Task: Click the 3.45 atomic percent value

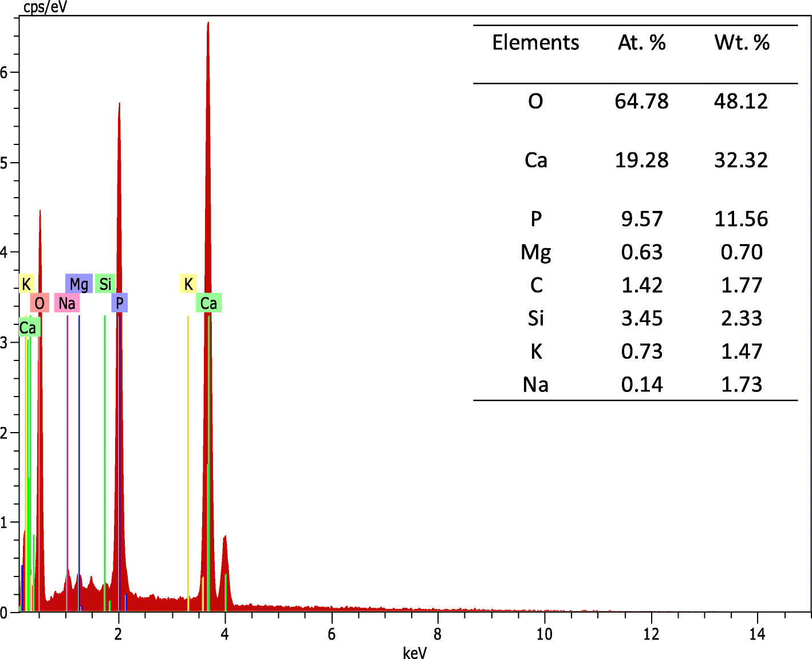Action: (642, 318)
